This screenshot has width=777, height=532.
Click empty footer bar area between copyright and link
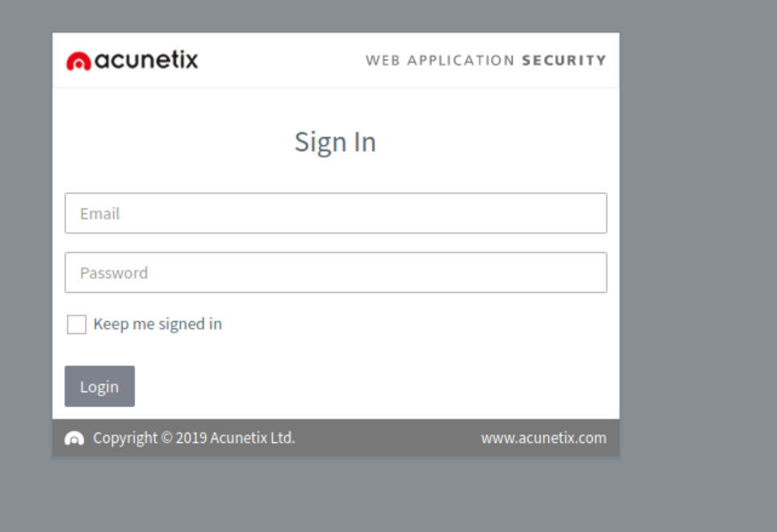pos(388,438)
